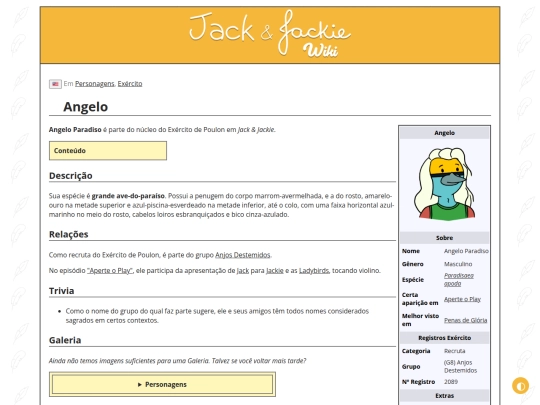Click the Descrição section heading
The width and height of the screenshot is (540, 405).
(71, 176)
